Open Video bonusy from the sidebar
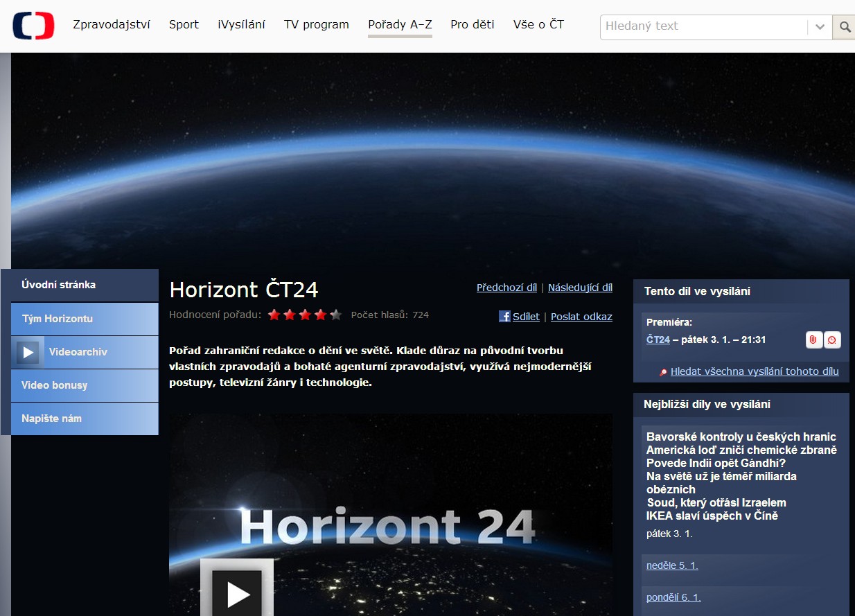The height and width of the screenshot is (616, 855). tap(54, 385)
